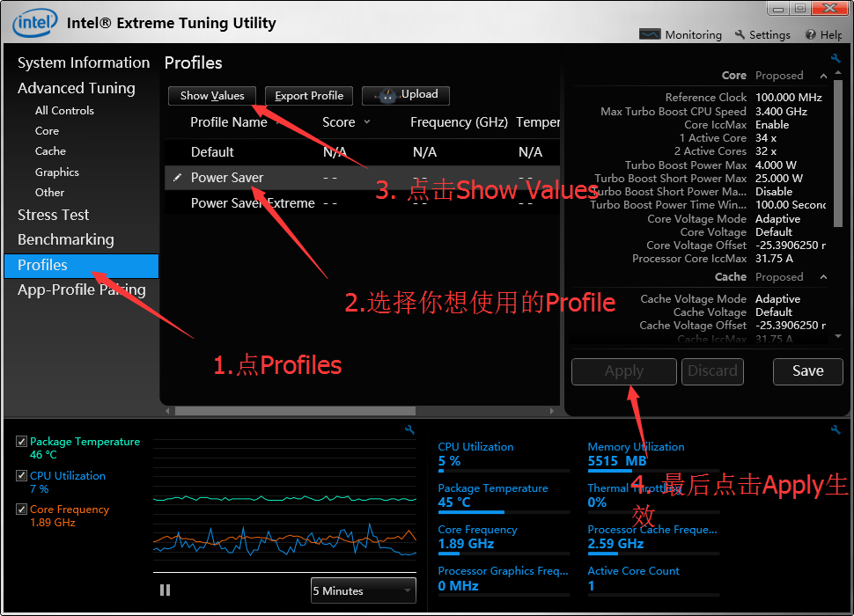Open Settings via wrench icon
854x616 pixels.
[740, 34]
